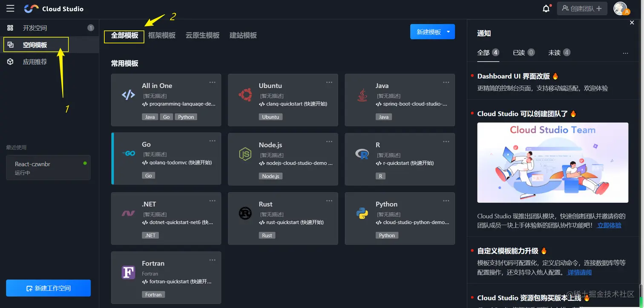The height and width of the screenshot is (308, 644).
Task: Switch to 框架模板 tab
Action: click(162, 35)
